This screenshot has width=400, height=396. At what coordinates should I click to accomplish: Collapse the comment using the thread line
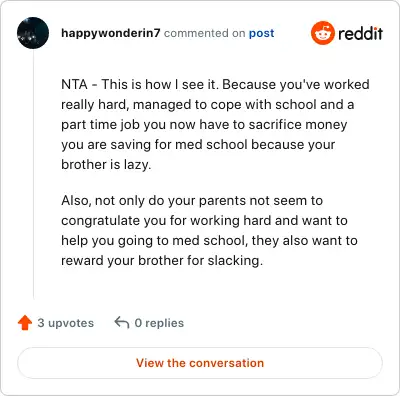33,173
